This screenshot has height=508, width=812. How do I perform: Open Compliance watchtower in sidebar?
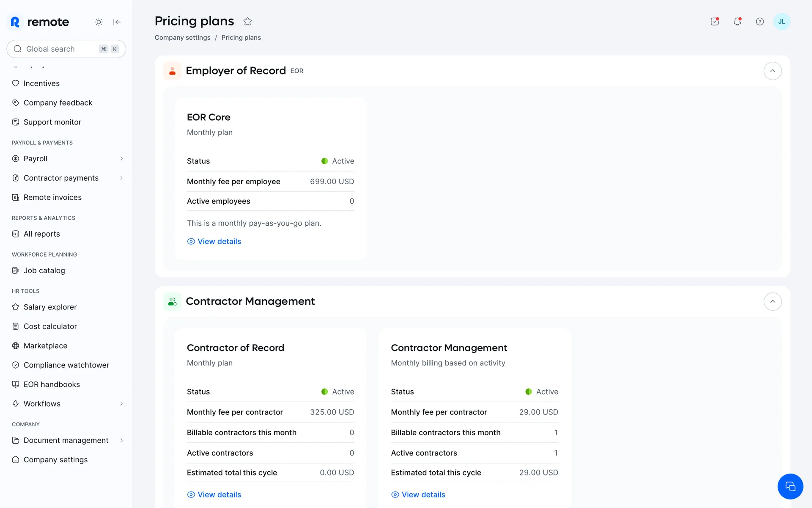tap(66, 365)
